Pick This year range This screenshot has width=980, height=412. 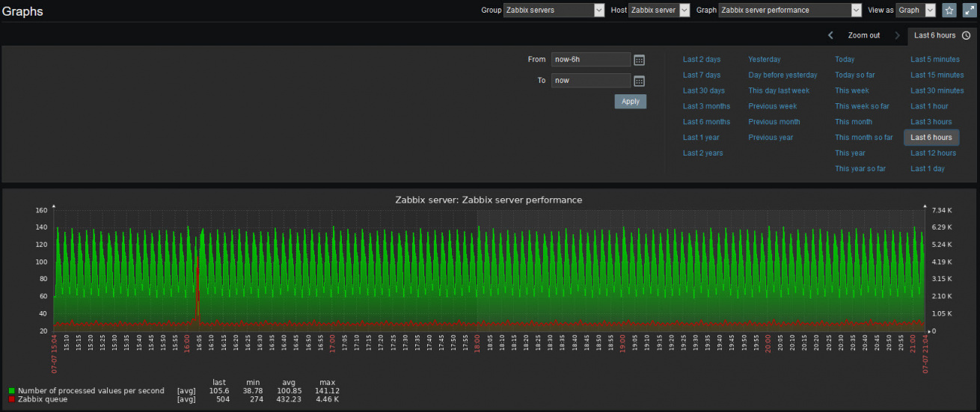850,153
